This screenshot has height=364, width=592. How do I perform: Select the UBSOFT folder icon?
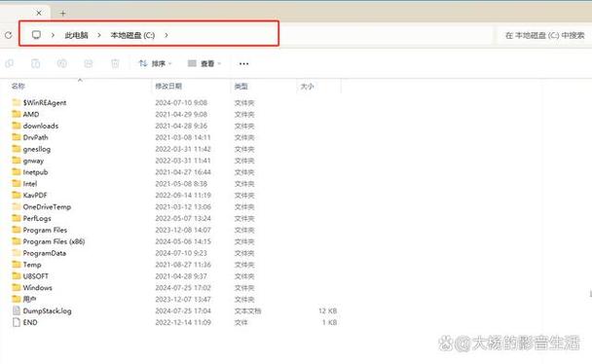click(x=17, y=275)
